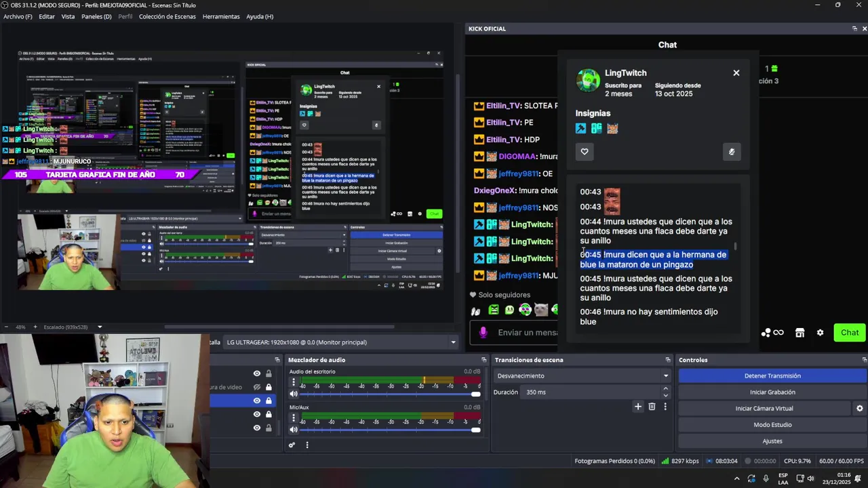Viewport: 868px width, 488px height.
Task: Unlock the video capture source row
Action: pos(269,387)
